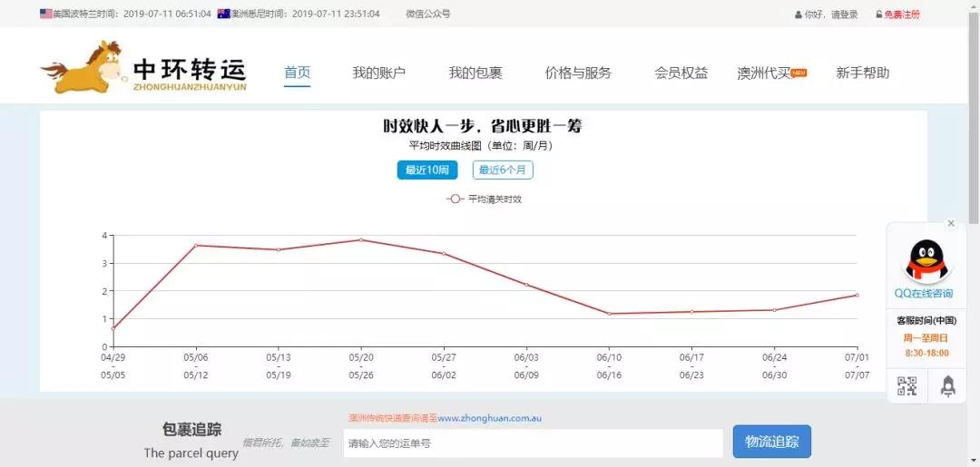Viewport: 980px width, 467px height.
Task: Click the rocket back-to-top icon
Action: [x=948, y=386]
